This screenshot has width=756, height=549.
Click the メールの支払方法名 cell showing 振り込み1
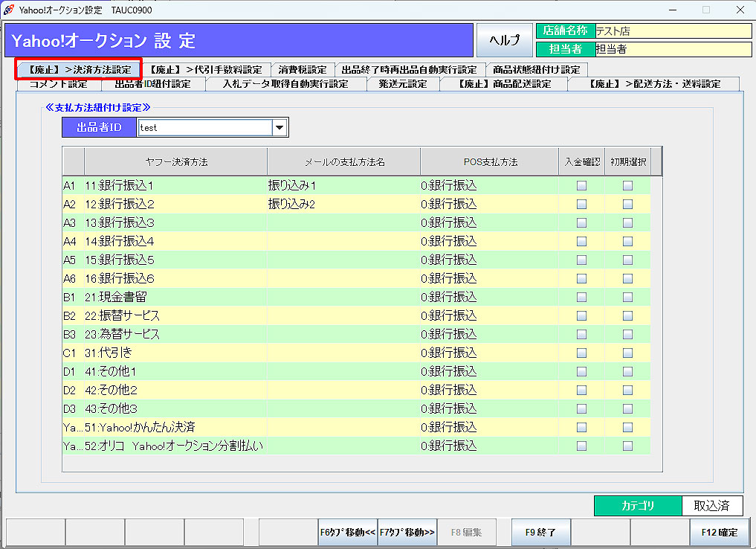(x=343, y=185)
